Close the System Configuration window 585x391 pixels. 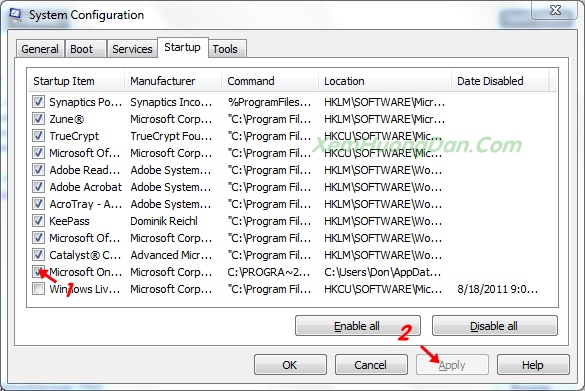(555, 10)
